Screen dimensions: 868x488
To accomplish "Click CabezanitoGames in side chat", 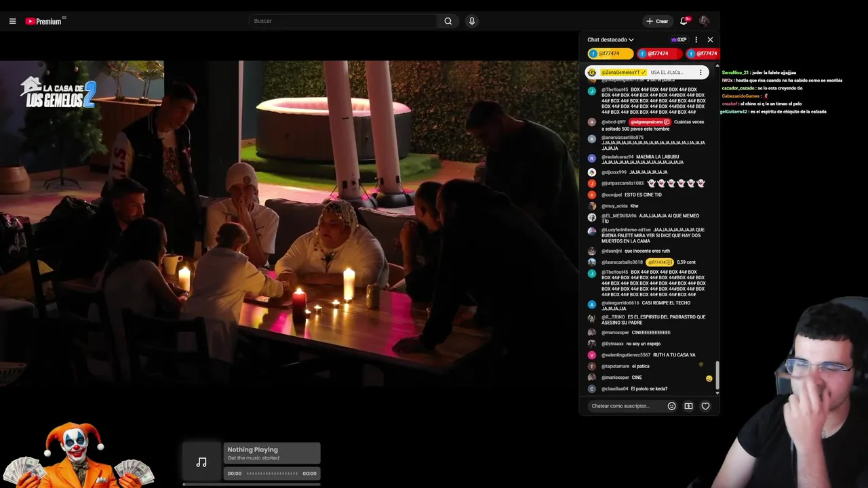I will coord(741,96).
